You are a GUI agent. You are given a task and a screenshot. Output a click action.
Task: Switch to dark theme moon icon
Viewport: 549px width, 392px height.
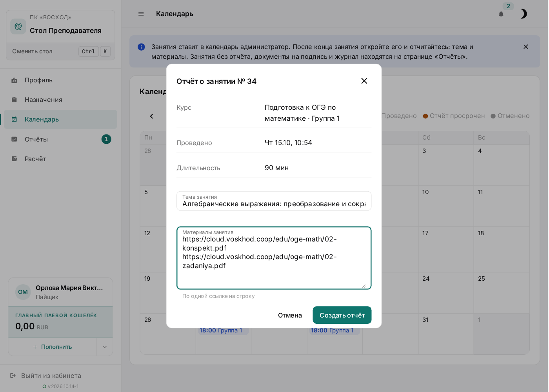523,14
